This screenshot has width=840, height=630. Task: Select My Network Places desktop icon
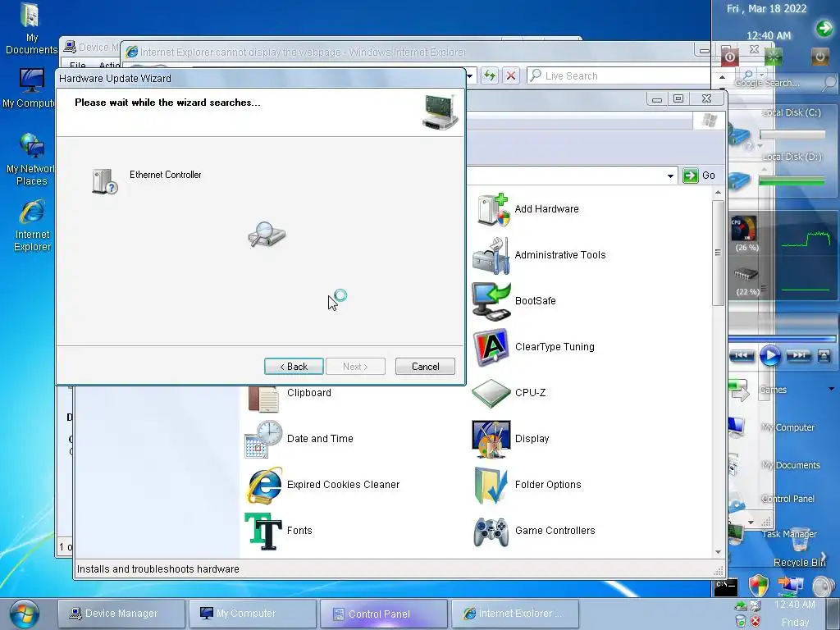[x=30, y=159]
